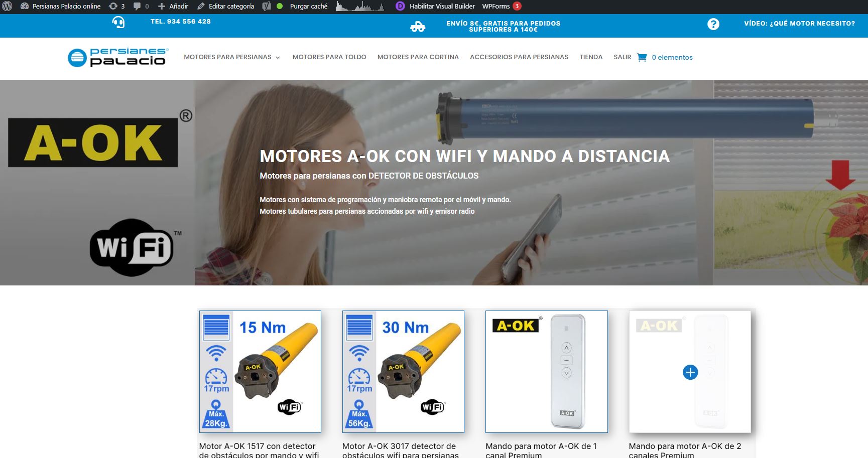Open the Yoast SEO icon in admin bar

(267, 7)
